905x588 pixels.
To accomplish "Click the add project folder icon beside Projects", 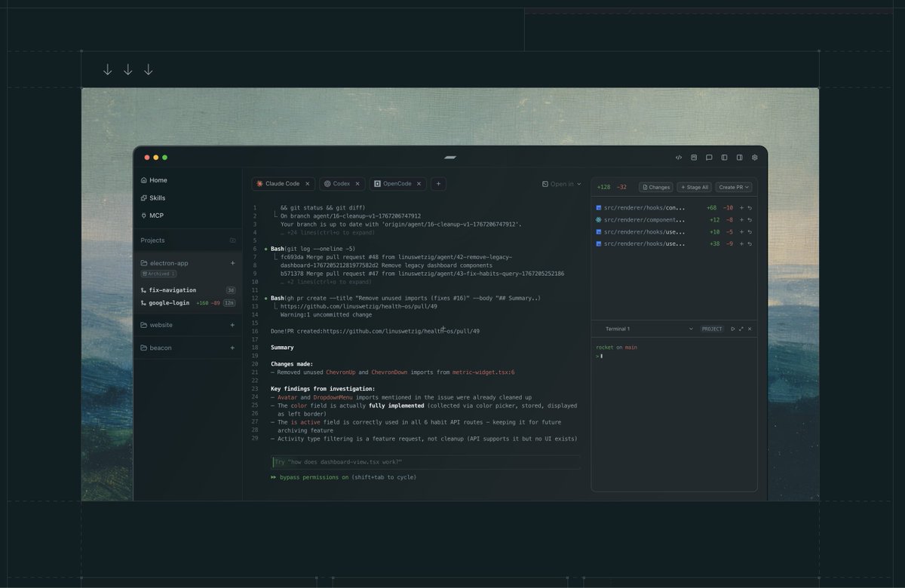I will pyautogui.click(x=232, y=240).
